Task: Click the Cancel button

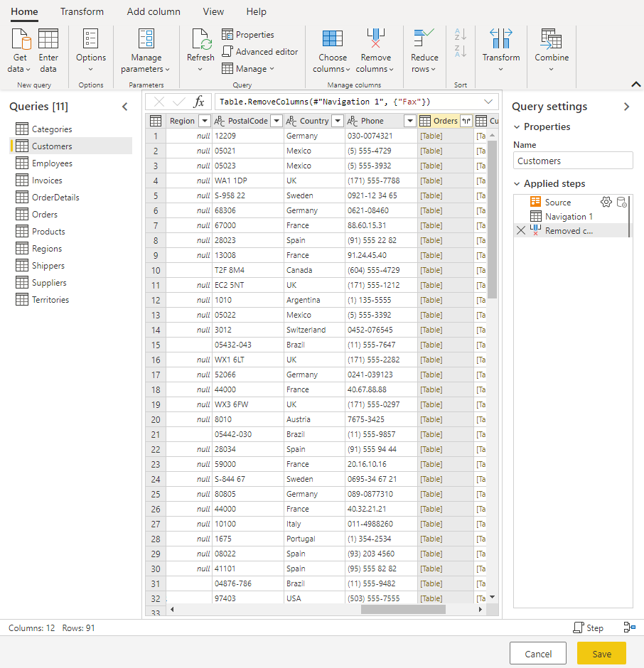Action: tap(538, 653)
